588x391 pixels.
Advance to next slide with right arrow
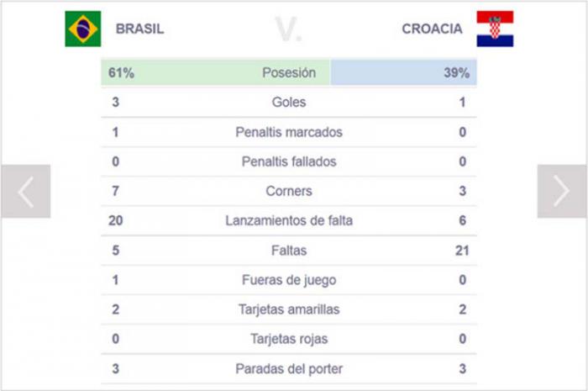[562, 192]
